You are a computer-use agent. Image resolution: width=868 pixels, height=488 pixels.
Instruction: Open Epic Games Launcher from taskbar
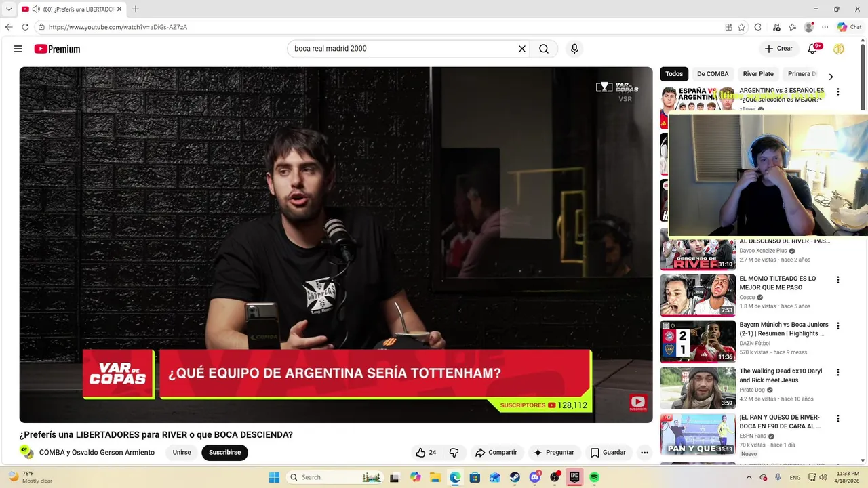pos(574,477)
